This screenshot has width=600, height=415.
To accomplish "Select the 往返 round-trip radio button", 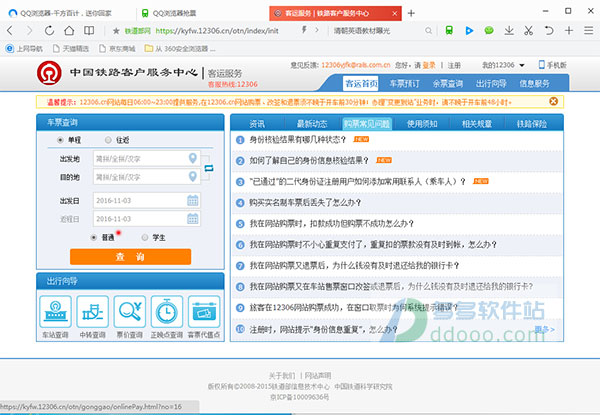I will [x=108, y=140].
